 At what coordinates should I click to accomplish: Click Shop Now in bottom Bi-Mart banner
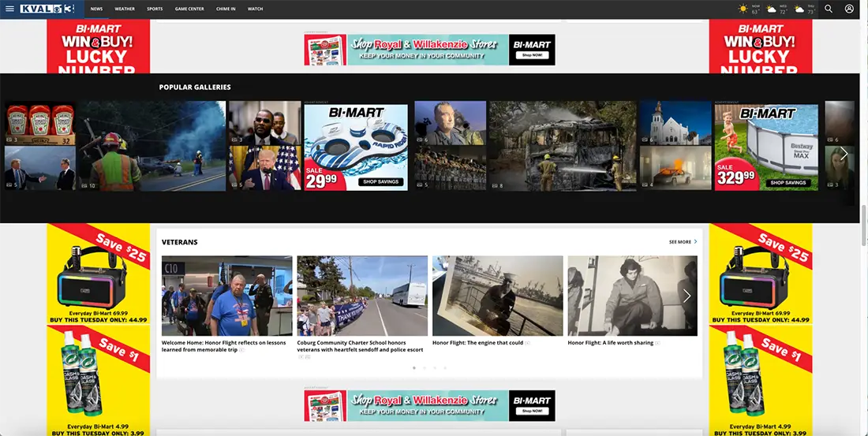[532, 411]
